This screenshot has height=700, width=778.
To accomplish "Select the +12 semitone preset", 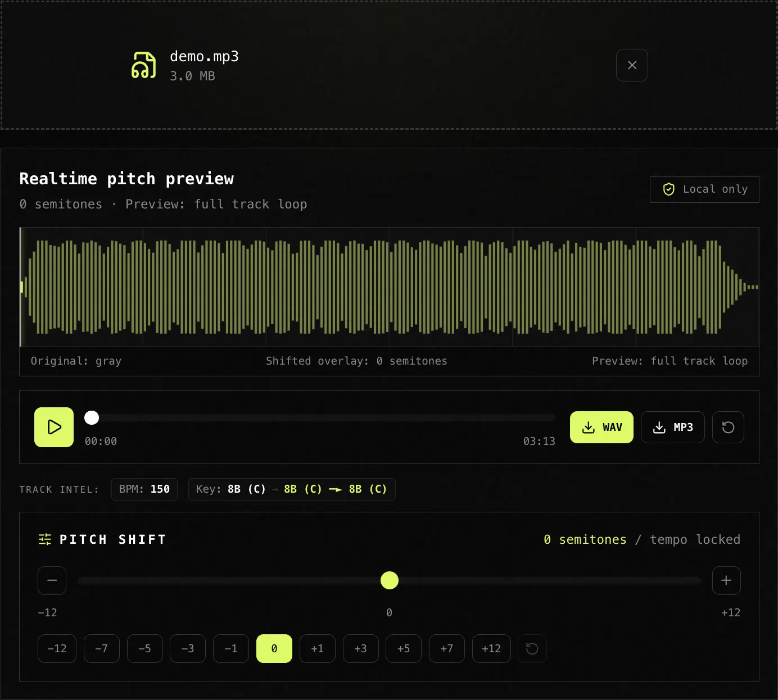I will point(491,648).
